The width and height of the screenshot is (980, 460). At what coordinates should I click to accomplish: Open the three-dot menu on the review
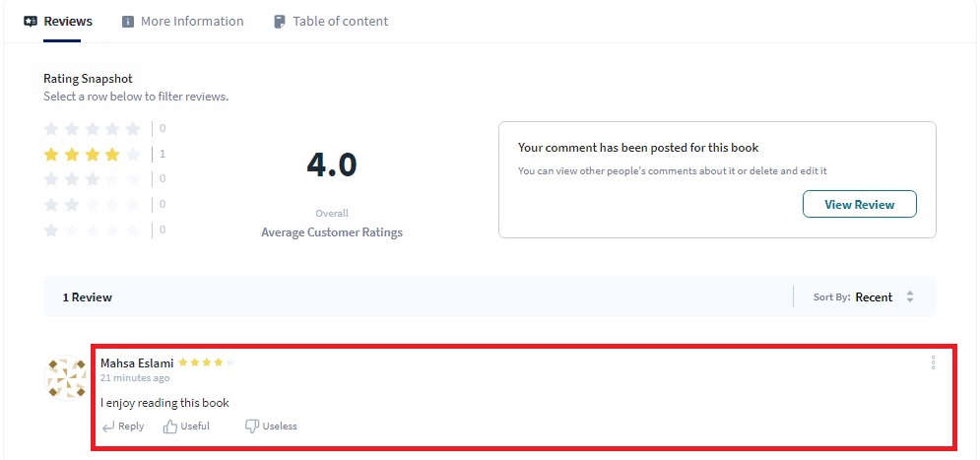click(933, 363)
